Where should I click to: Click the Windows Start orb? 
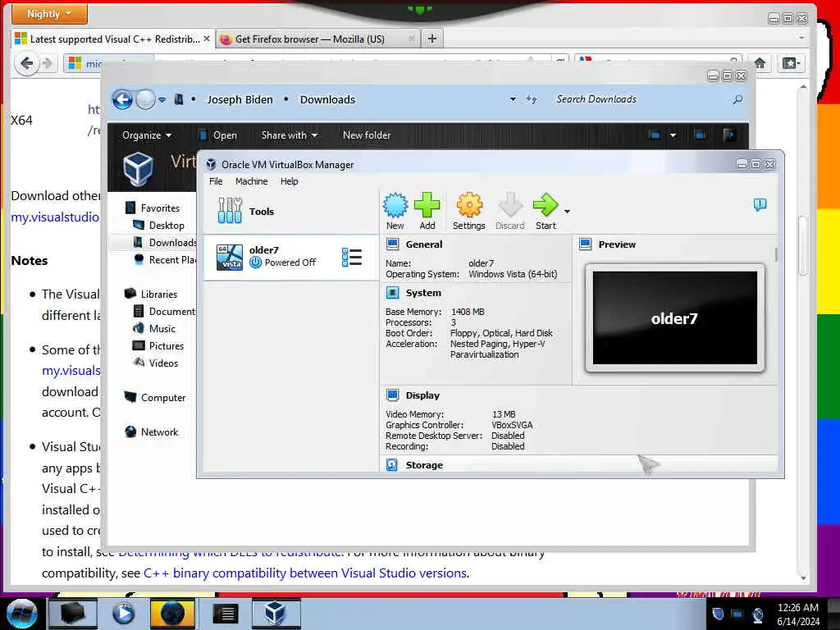click(x=21, y=614)
